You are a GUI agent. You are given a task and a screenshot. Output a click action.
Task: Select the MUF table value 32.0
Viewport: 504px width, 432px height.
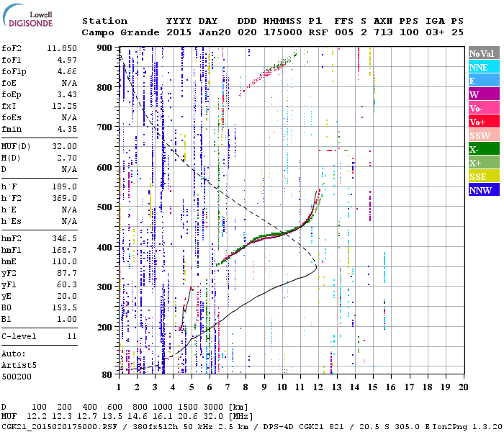click(x=213, y=416)
